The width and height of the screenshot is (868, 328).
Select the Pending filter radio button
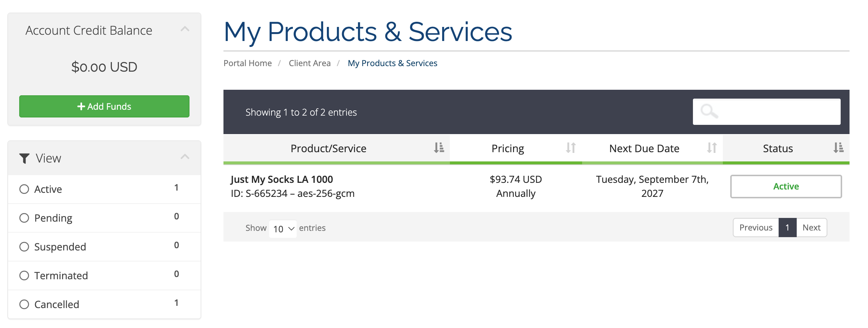tap(24, 218)
